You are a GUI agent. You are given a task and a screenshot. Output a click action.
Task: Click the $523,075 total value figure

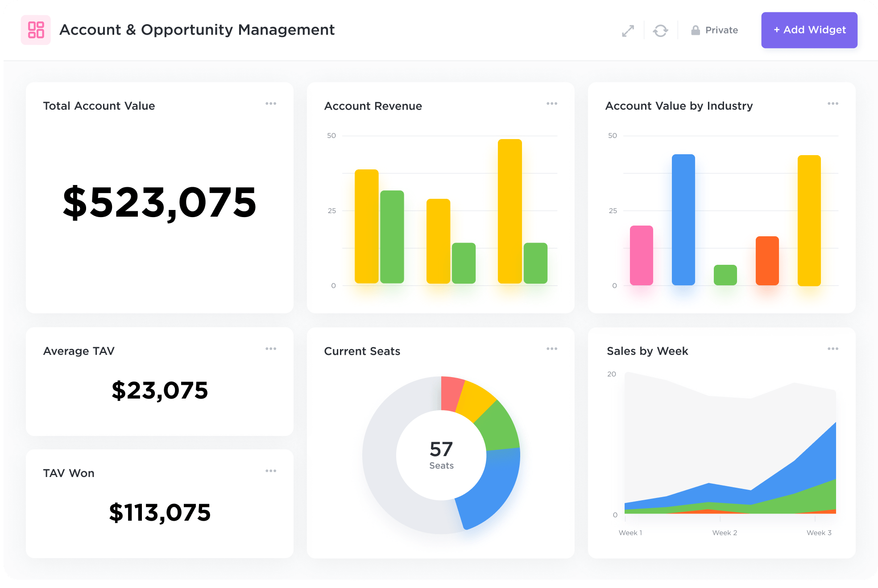[x=160, y=203]
